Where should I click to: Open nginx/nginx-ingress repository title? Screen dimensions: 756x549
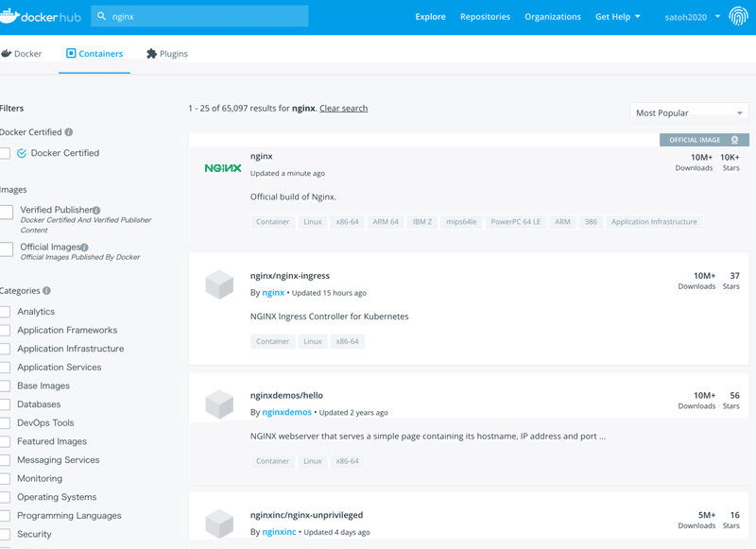tap(290, 276)
